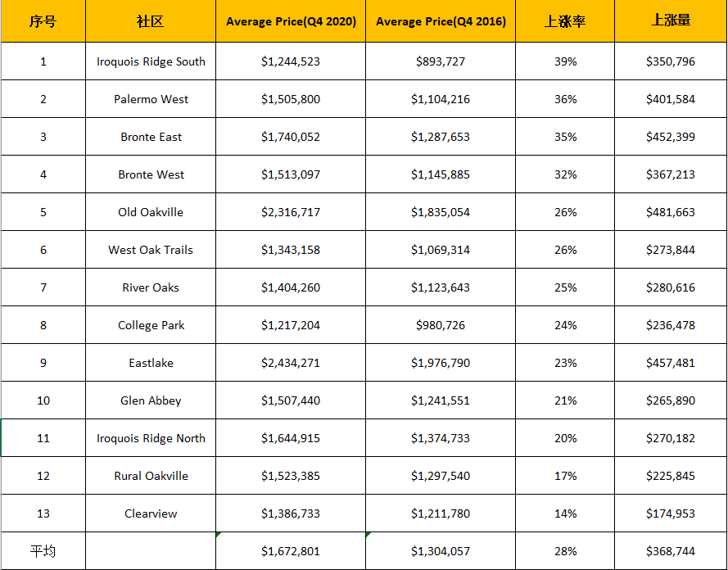The image size is (728, 570).
Task: Select the $368,744 average increase cell
Action: tap(670, 551)
